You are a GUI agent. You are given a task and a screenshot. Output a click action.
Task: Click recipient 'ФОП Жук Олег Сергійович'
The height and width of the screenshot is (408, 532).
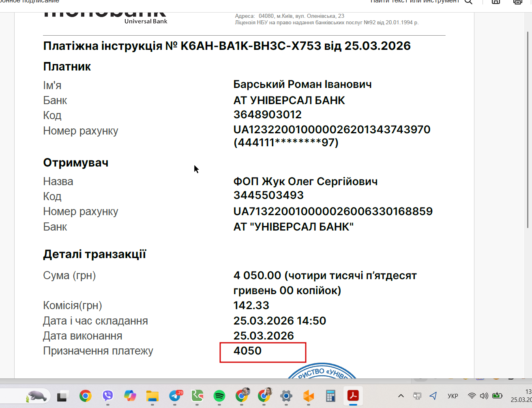(x=305, y=182)
